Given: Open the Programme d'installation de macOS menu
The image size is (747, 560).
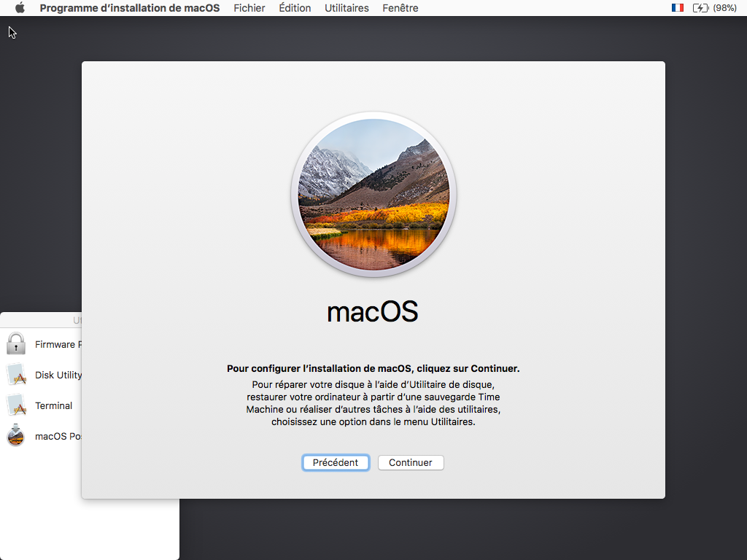Looking at the screenshot, I should coord(130,8).
